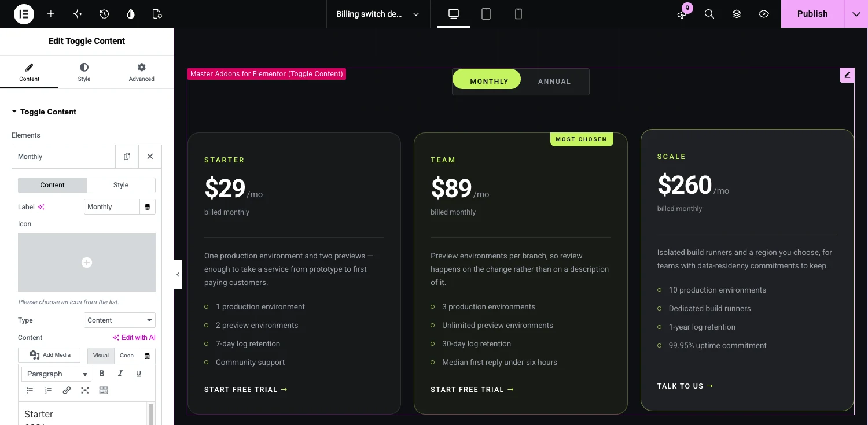This screenshot has width=868, height=425.
Task: Click the widget edit pencil handle
Action: point(847,75)
